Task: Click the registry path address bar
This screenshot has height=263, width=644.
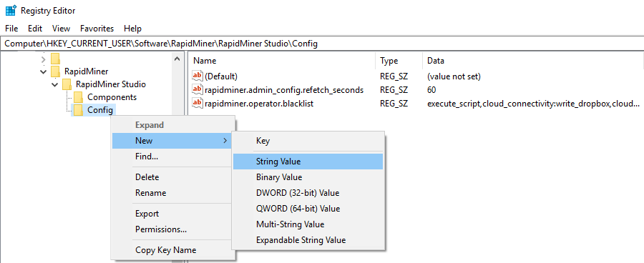Action: [322, 44]
